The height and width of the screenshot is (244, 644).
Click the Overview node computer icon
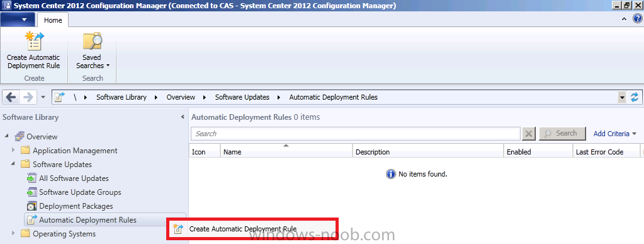tap(20, 137)
